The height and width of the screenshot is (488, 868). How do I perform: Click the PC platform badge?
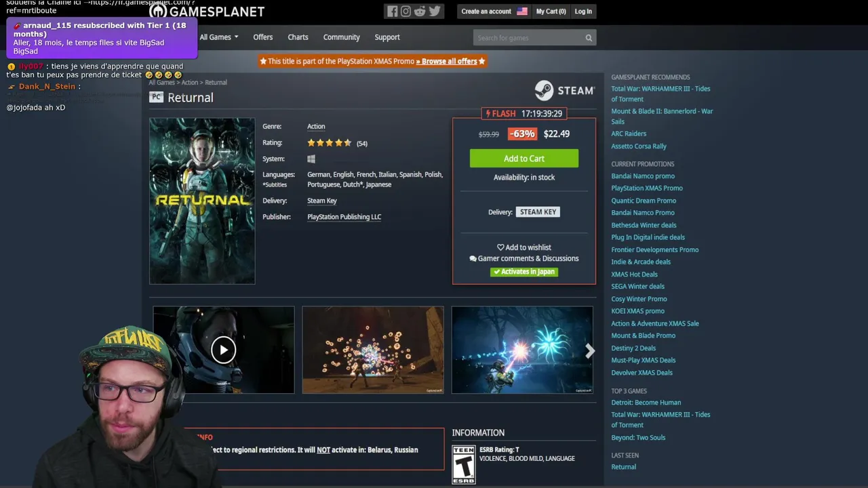coord(156,97)
